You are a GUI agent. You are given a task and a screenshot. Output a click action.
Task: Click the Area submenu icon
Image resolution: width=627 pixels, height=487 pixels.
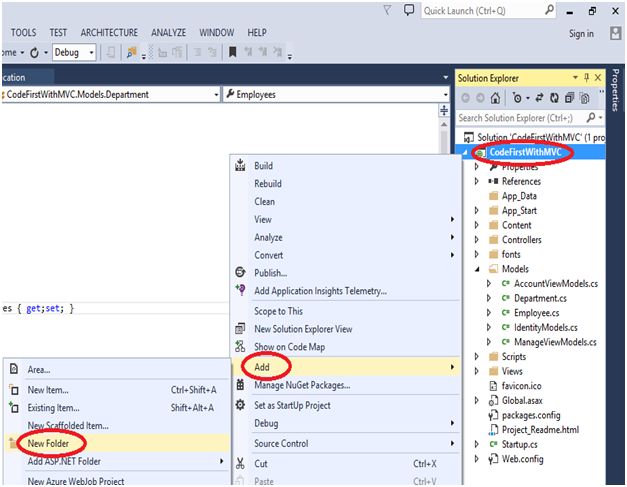[x=14, y=369]
